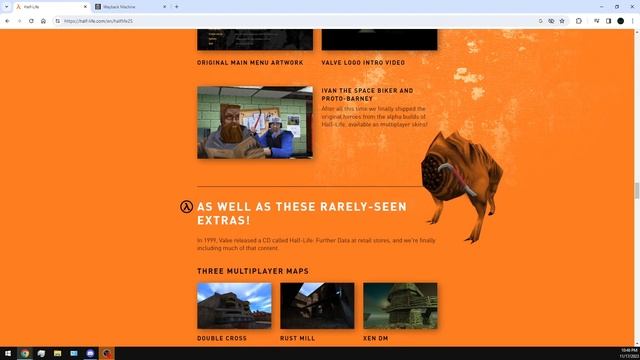Click the 'Three Multiplayer Maps' heading
The height and width of the screenshot is (360, 640).
(x=253, y=271)
